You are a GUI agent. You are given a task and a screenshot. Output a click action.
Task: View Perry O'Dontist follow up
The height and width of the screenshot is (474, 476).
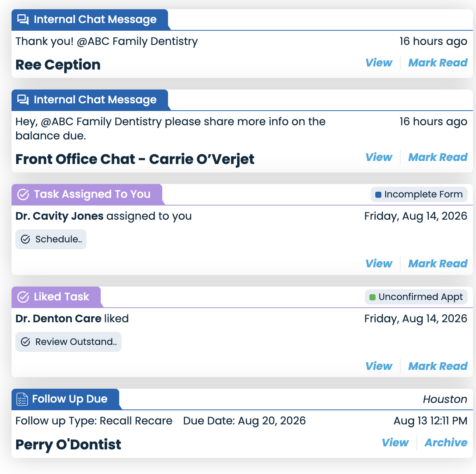[395, 443]
